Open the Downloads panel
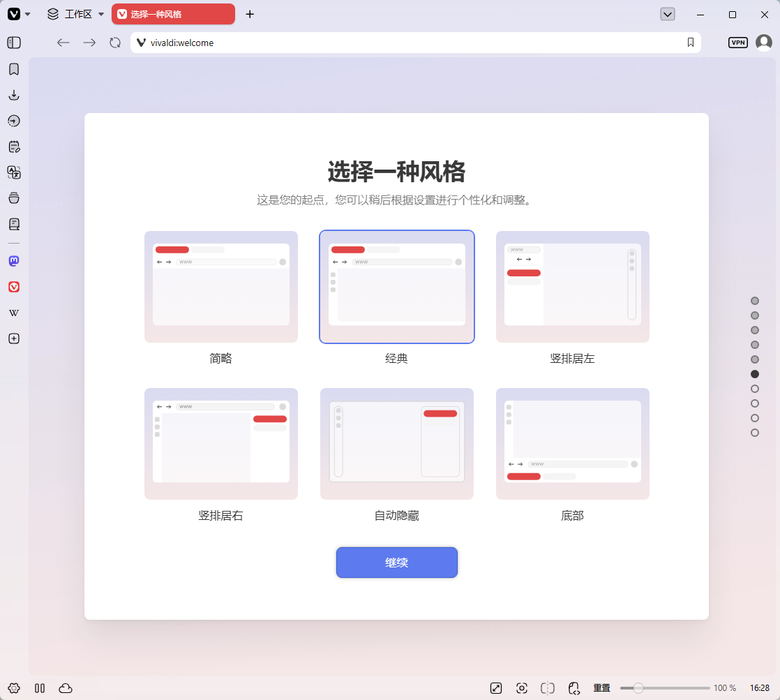 [x=14, y=95]
